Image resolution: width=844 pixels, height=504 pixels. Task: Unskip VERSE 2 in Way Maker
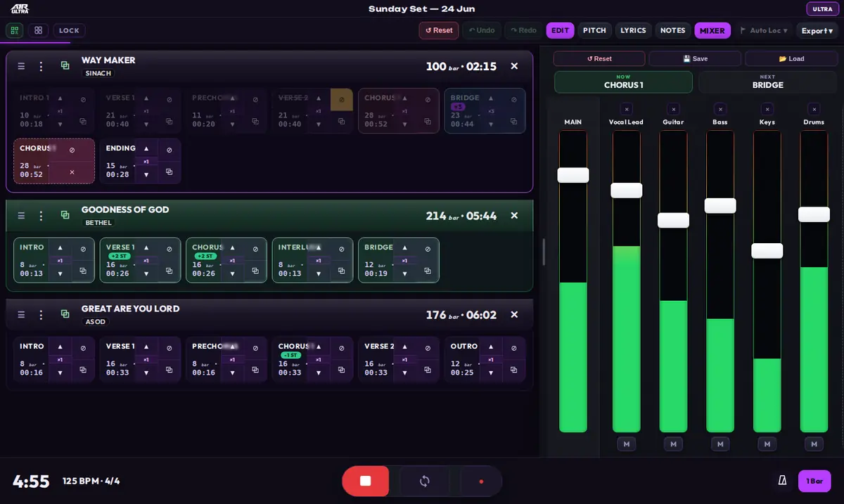click(x=342, y=100)
